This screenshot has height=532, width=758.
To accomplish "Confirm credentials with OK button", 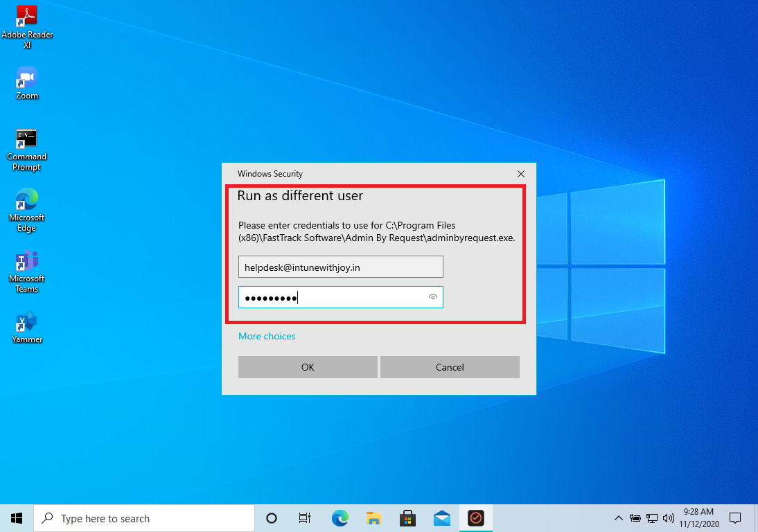I will [x=308, y=367].
